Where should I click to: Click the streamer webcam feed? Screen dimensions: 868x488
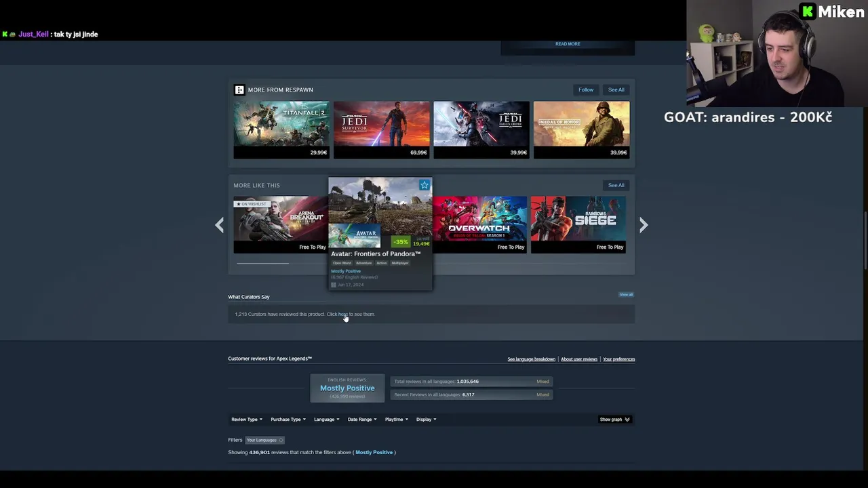click(777, 54)
